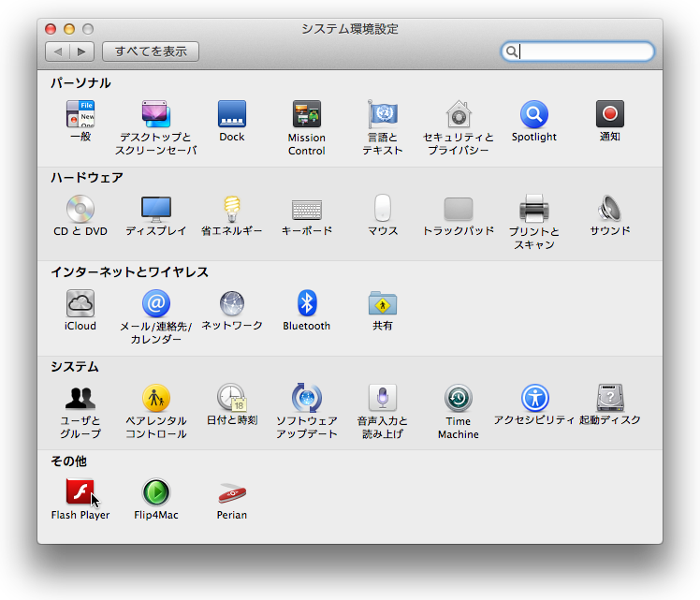700x600 pixels.
Task: Open the Perian preference pane
Action: pos(232,493)
